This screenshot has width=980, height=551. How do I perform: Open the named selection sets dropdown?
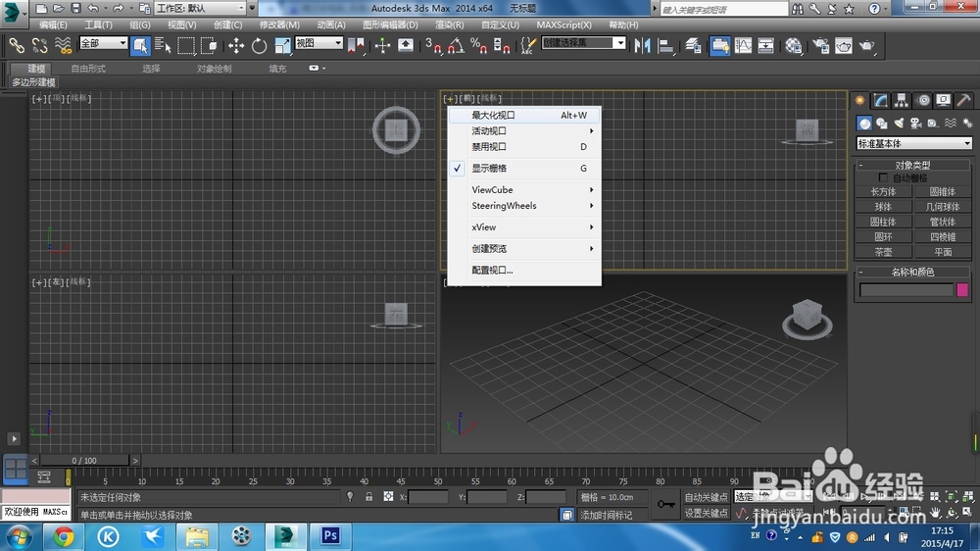coord(583,42)
